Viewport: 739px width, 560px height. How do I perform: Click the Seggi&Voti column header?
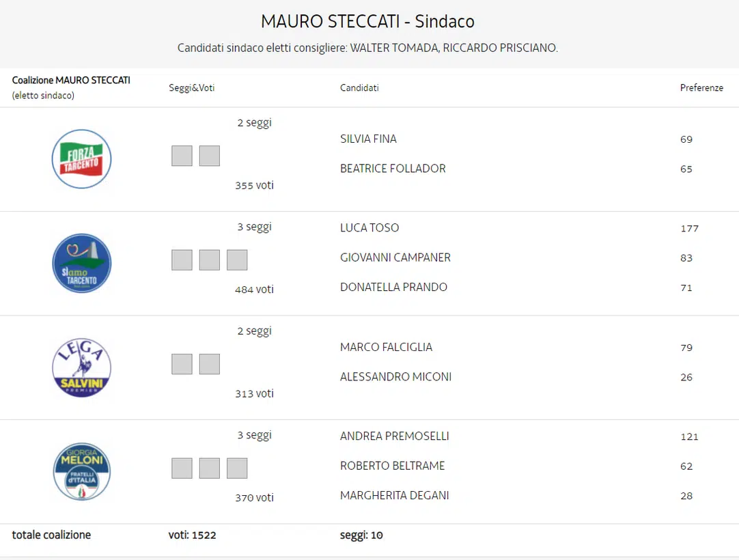click(192, 88)
